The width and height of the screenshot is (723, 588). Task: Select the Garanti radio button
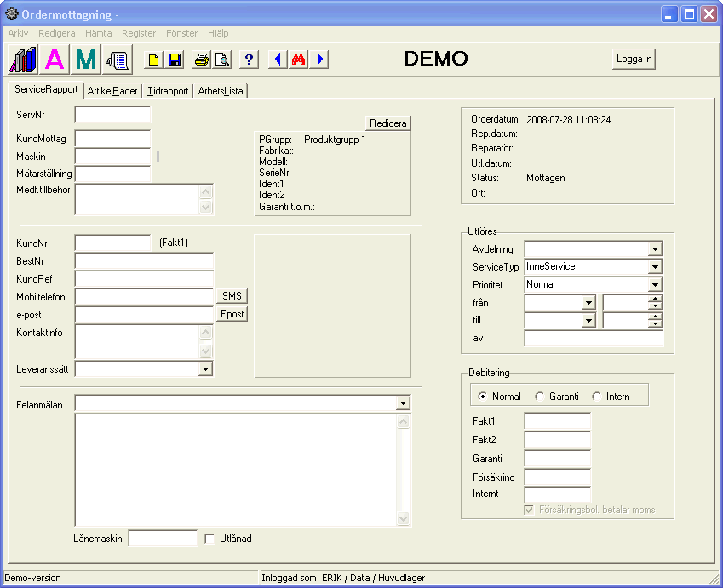(x=540, y=397)
